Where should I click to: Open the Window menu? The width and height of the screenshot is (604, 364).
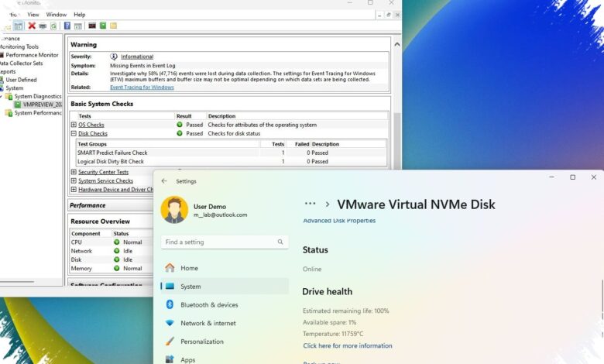57,15
